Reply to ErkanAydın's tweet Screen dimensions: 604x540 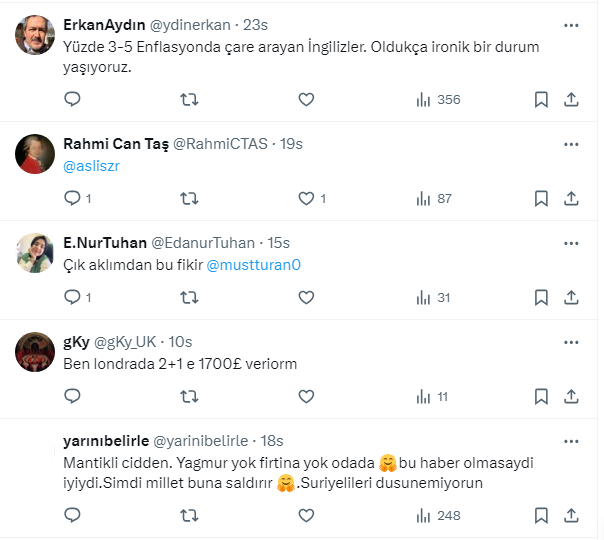point(72,99)
